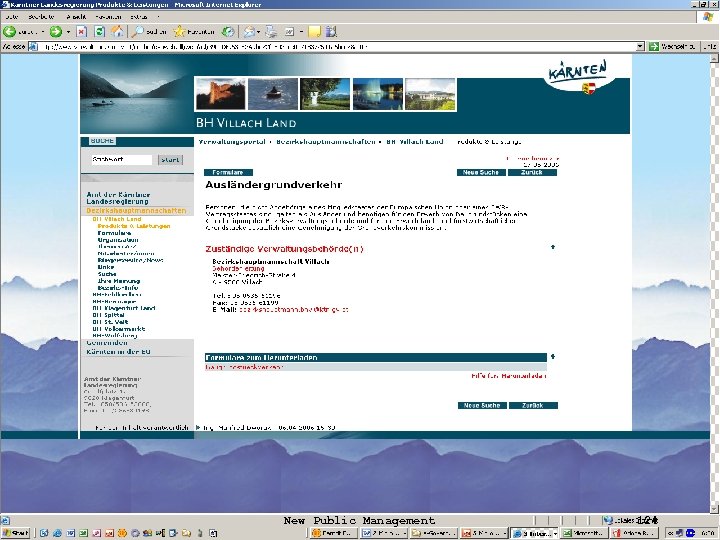This screenshot has width=720, height=540.
Task: Click the Internet Explorer quick launch icon
Action: click(x=57, y=533)
